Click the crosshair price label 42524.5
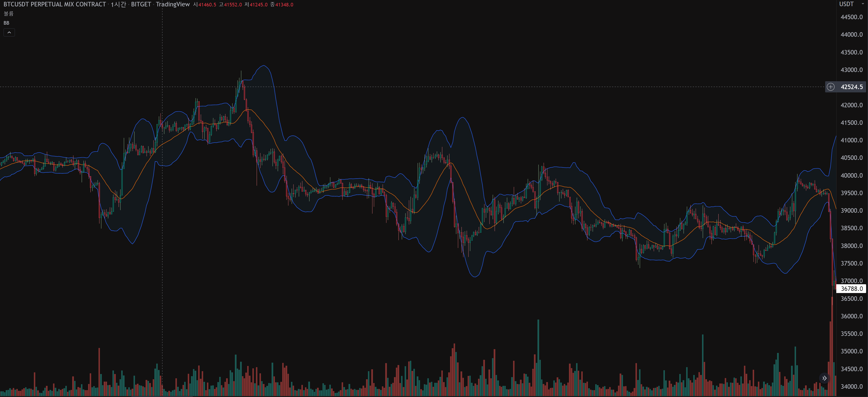The width and height of the screenshot is (868, 397). [x=851, y=87]
